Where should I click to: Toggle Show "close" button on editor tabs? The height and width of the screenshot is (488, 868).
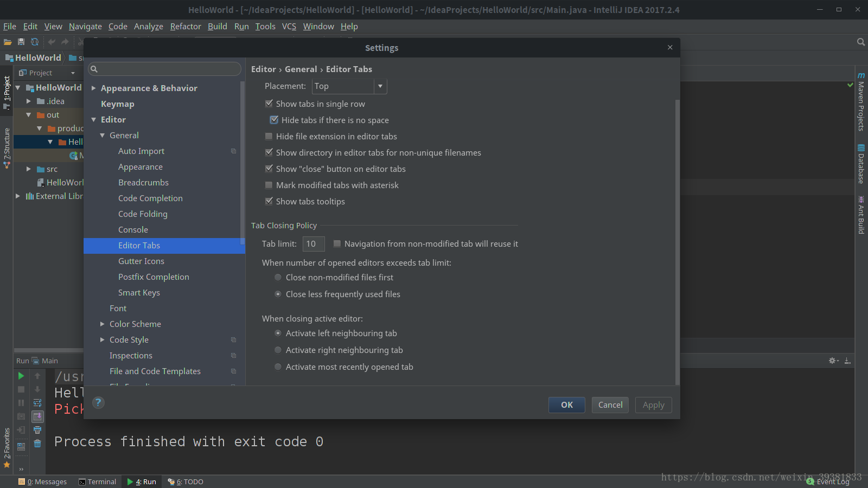coord(269,169)
